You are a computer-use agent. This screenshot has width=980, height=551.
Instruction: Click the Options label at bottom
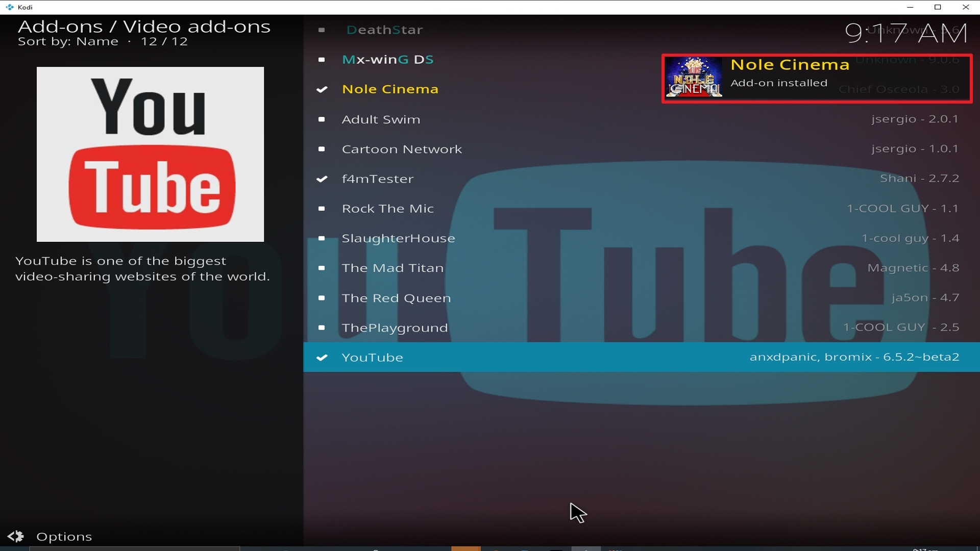click(x=64, y=537)
